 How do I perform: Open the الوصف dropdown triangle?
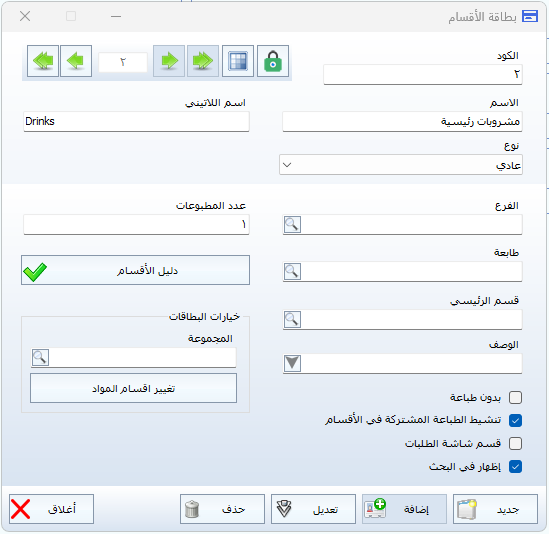point(292,363)
